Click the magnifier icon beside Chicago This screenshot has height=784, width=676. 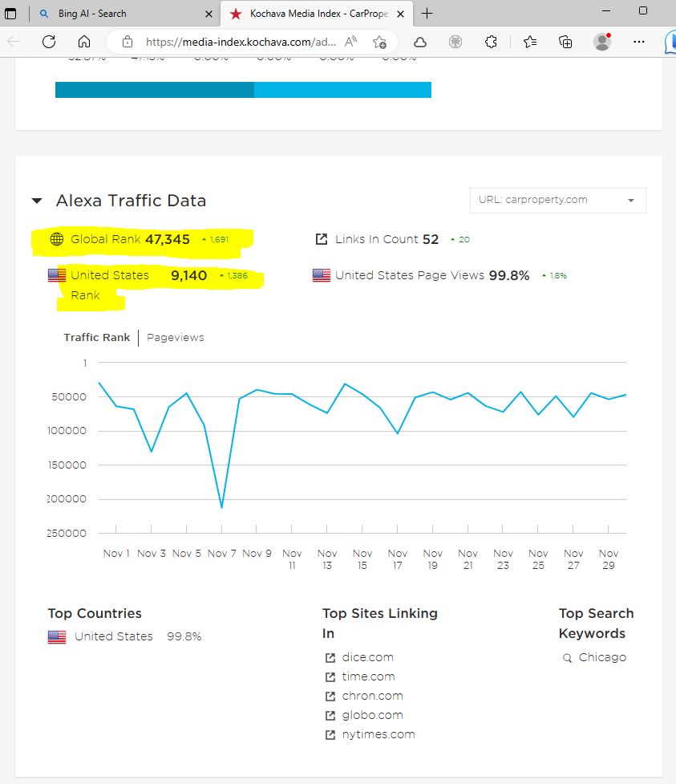(x=567, y=658)
